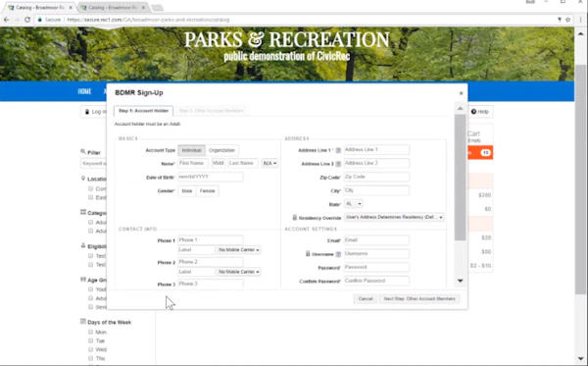Choose Male gender option
The image size is (588, 366).
pos(187,191)
